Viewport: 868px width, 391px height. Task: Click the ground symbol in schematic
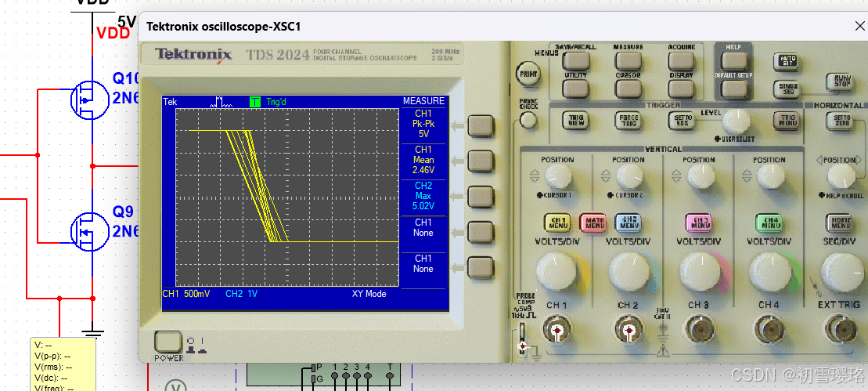point(93,333)
